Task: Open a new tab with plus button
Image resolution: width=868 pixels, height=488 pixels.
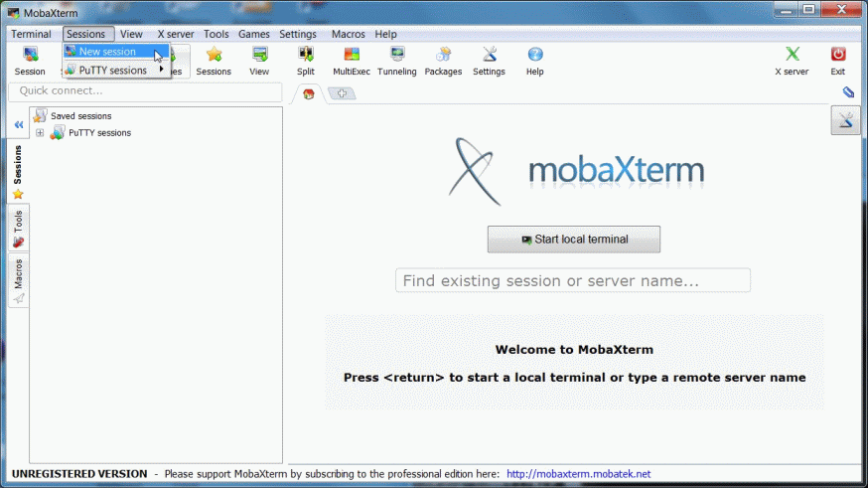Action: point(342,93)
